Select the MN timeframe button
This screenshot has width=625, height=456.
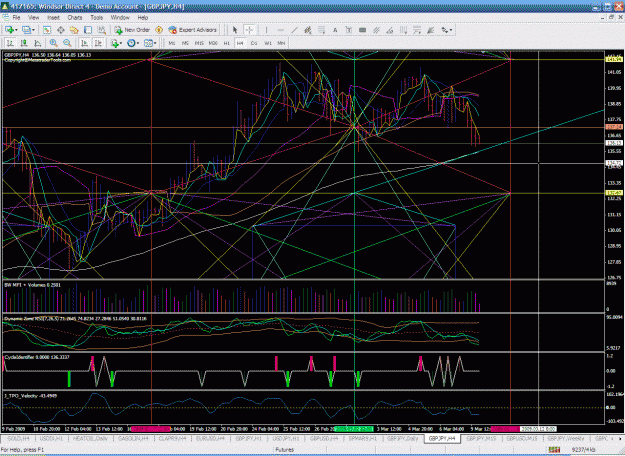click(x=281, y=43)
